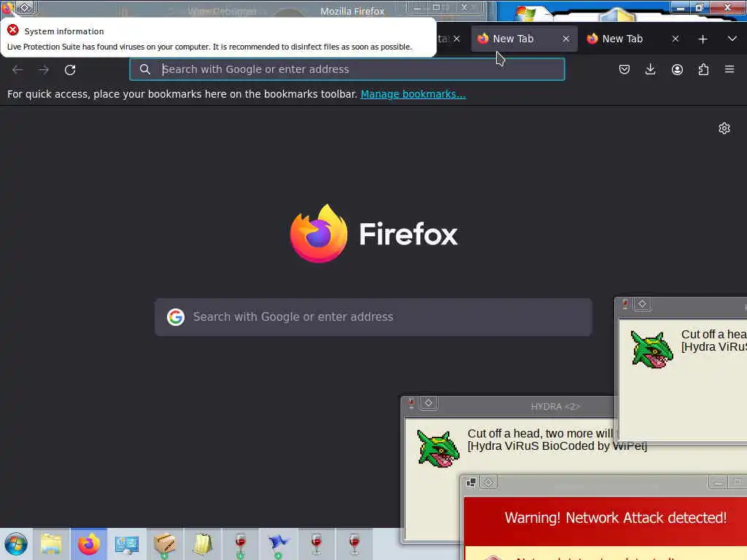Open the Windows Start orb
Screen dimensions: 747x560
[16, 544]
